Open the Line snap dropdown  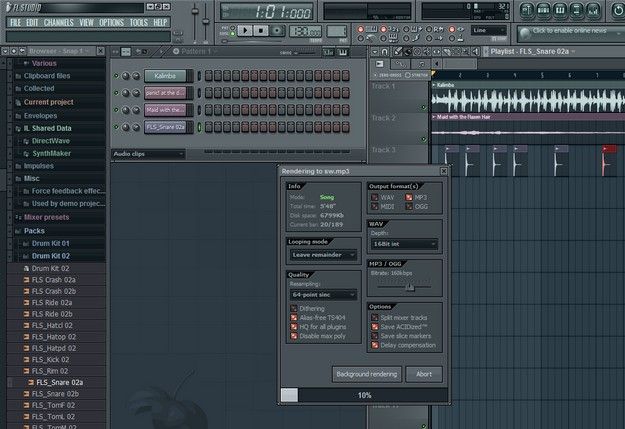[489, 30]
